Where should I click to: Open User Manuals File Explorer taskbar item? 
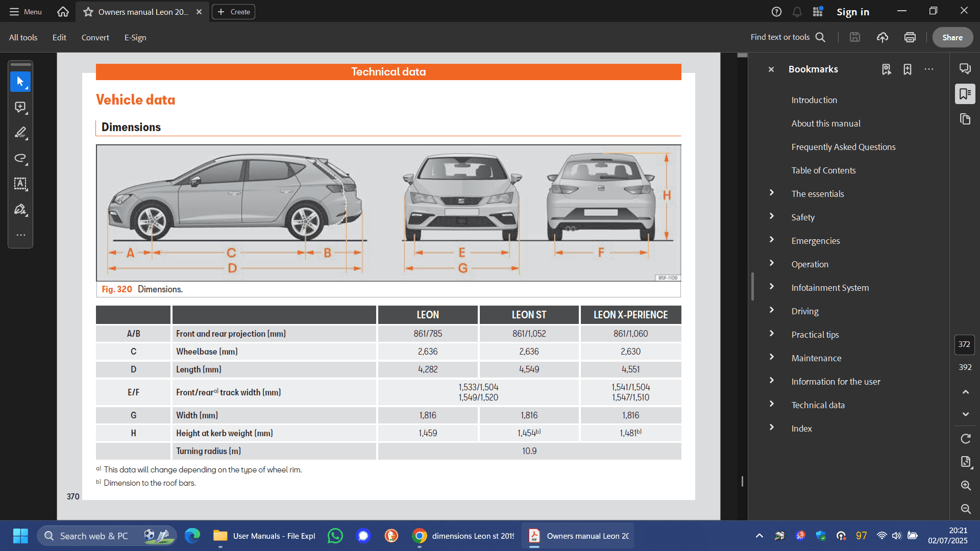pos(264,536)
